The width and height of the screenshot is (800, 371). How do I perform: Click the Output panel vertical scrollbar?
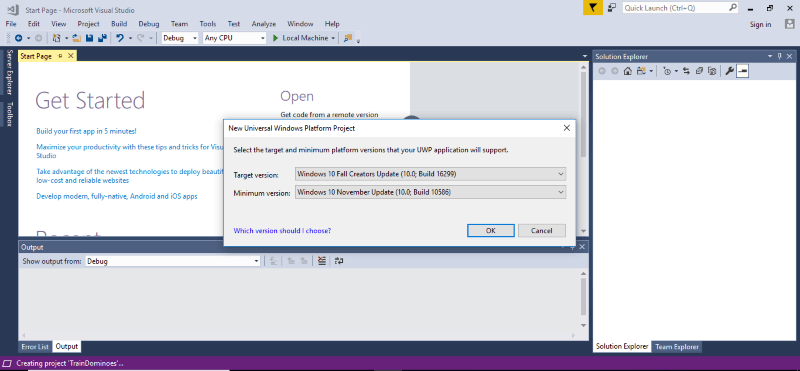(x=584, y=300)
